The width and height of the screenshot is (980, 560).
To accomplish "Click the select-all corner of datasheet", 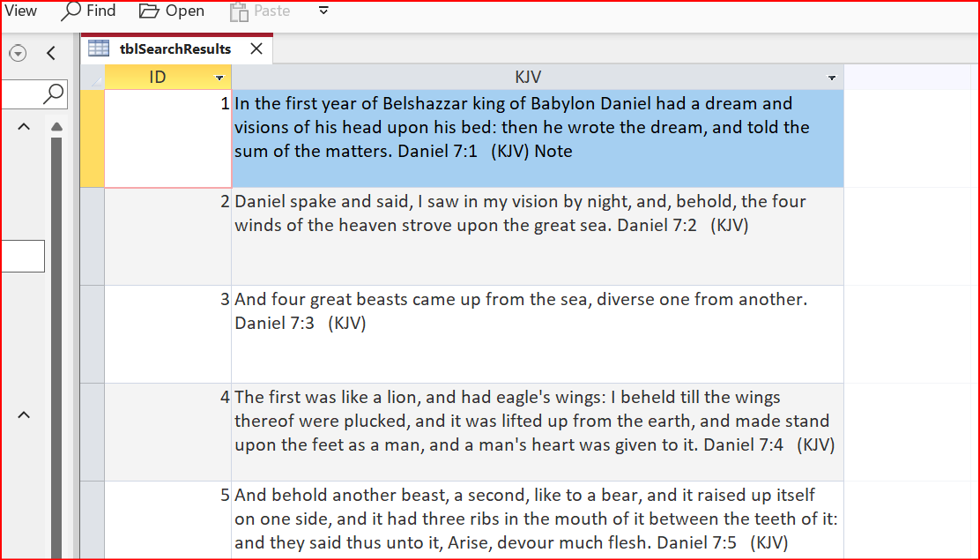I will [x=93, y=77].
